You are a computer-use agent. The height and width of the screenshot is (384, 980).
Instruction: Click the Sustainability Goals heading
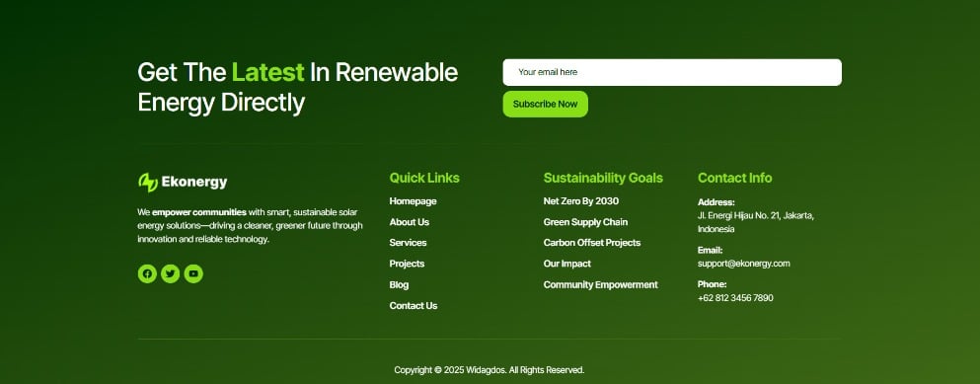tap(603, 178)
